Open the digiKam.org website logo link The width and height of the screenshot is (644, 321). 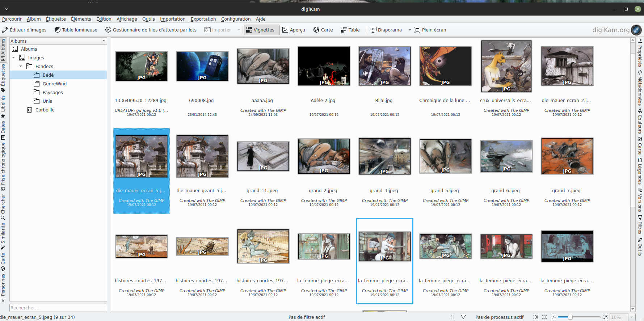[x=617, y=30]
